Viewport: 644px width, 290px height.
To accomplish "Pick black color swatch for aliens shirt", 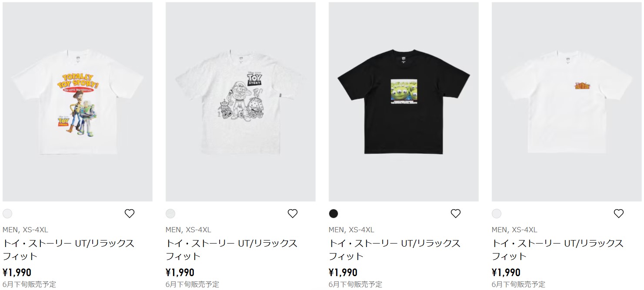I will click(x=334, y=214).
